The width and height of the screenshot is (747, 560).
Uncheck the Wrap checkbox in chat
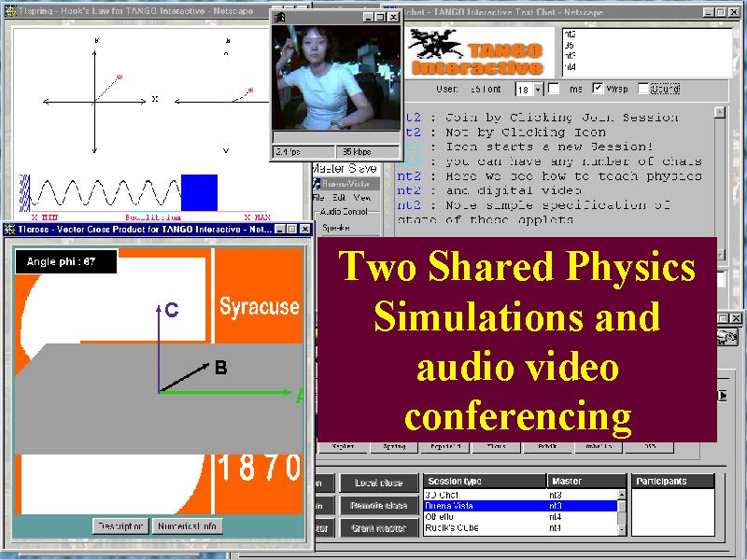pyautogui.click(x=598, y=89)
